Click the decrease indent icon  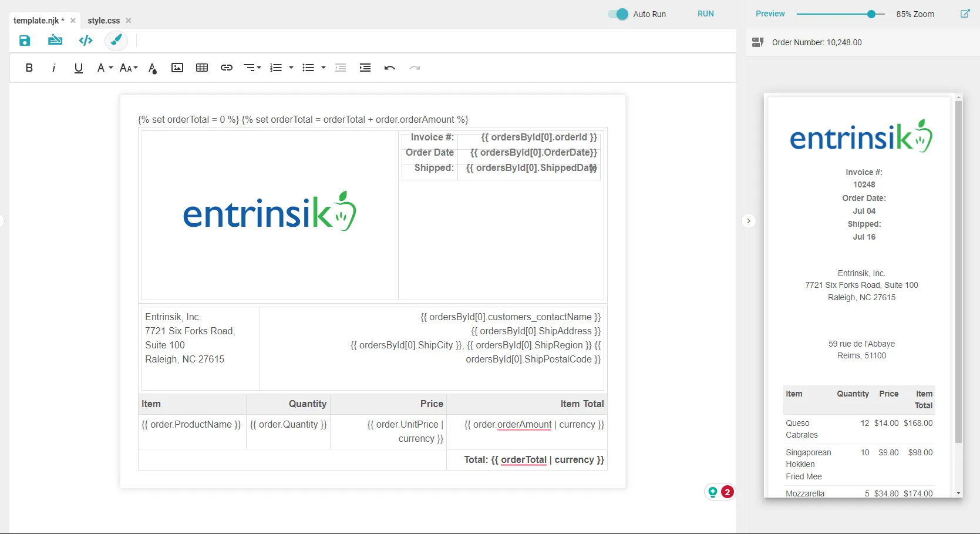pos(341,68)
